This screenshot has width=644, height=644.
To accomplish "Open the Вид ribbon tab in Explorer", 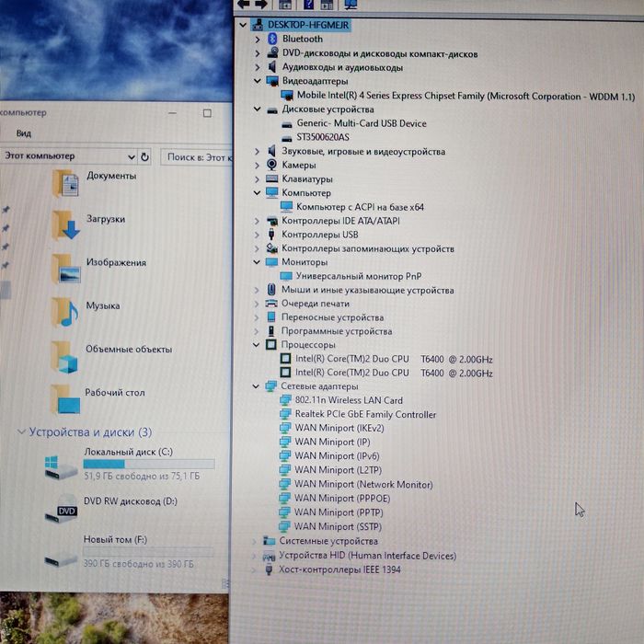I will [x=23, y=133].
